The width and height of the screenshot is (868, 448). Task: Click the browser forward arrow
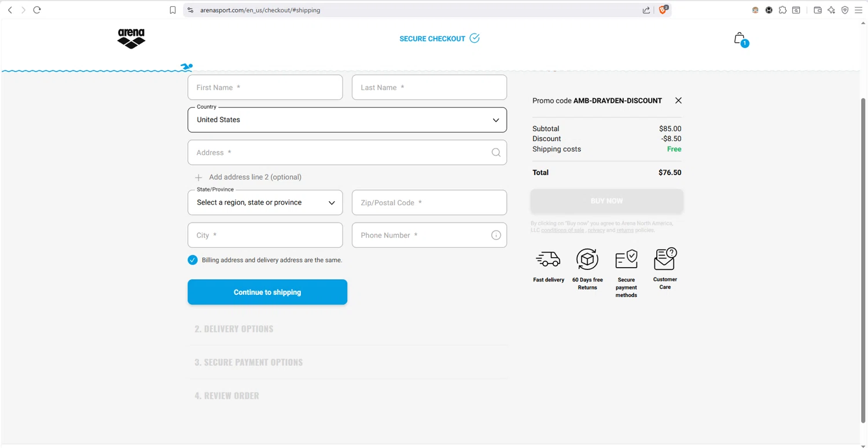click(23, 10)
